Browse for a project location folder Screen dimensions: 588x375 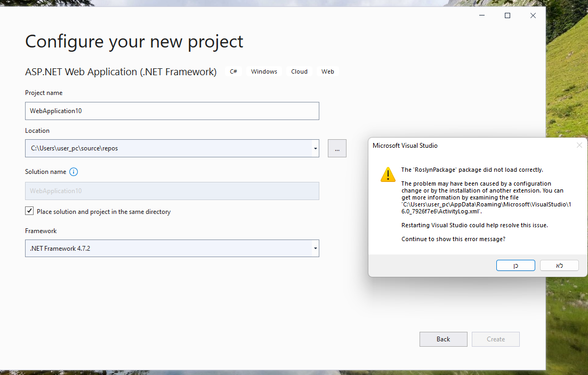(337, 148)
